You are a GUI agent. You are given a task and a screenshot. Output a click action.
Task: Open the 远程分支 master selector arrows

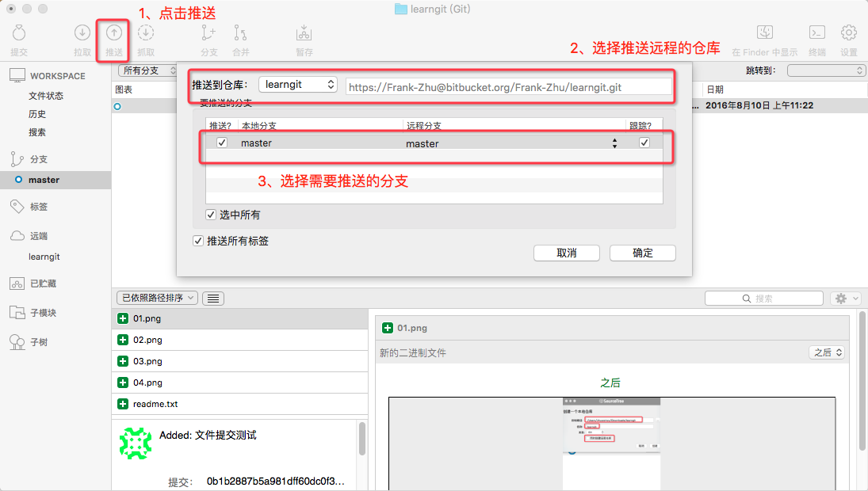click(x=614, y=143)
